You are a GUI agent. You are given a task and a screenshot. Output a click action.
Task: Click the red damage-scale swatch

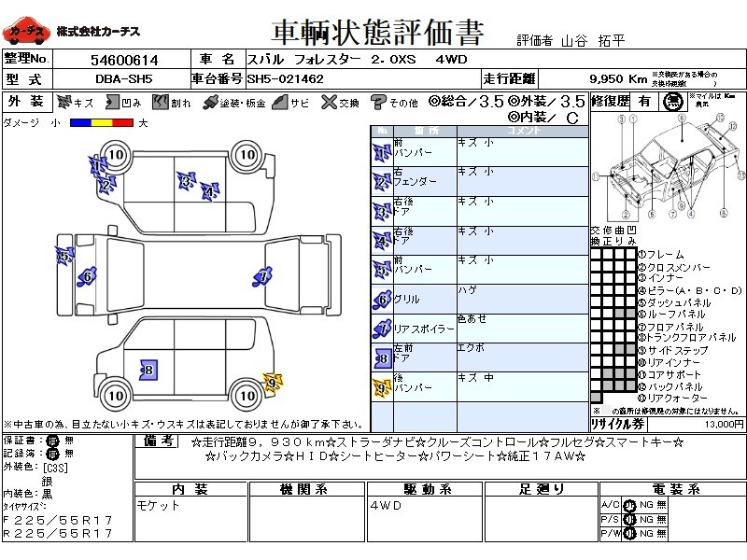[x=123, y=123]
